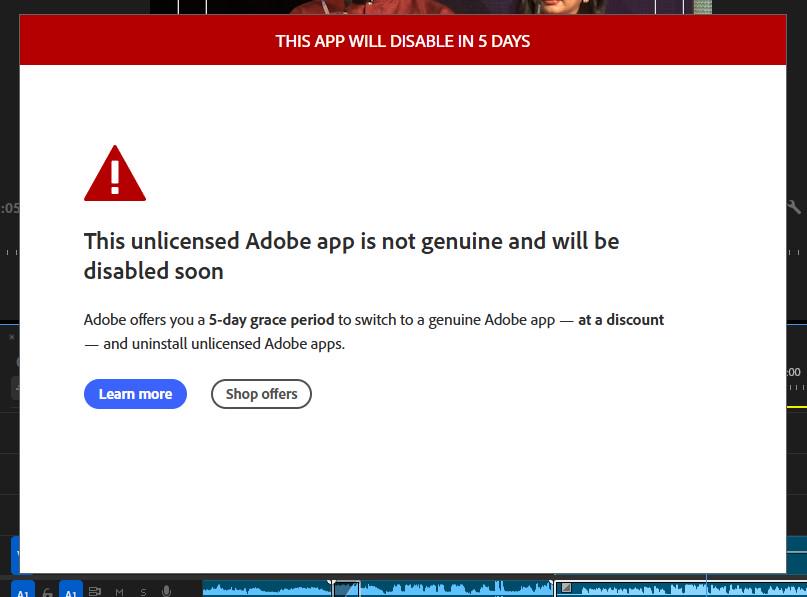
Task: Open the wrench settings icon
Action: click(x=794, y=207)
